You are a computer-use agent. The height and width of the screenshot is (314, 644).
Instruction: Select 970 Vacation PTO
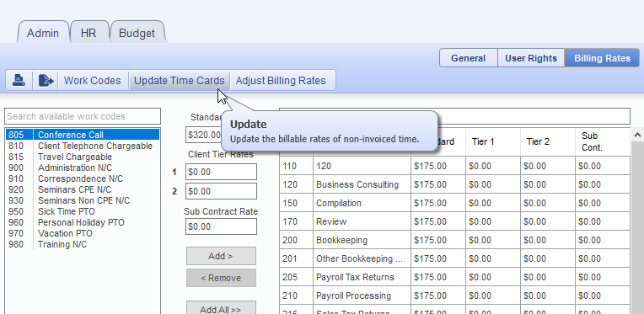(83, 233)
